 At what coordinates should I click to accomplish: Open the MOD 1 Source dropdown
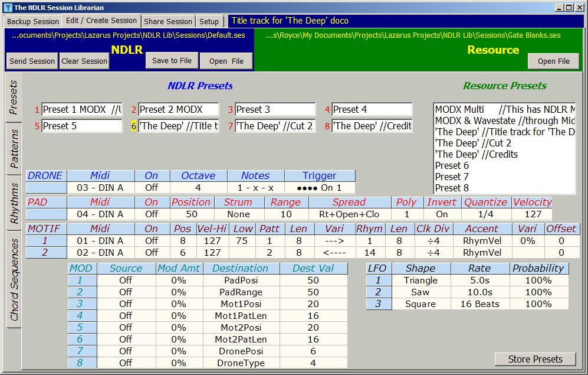126,280
